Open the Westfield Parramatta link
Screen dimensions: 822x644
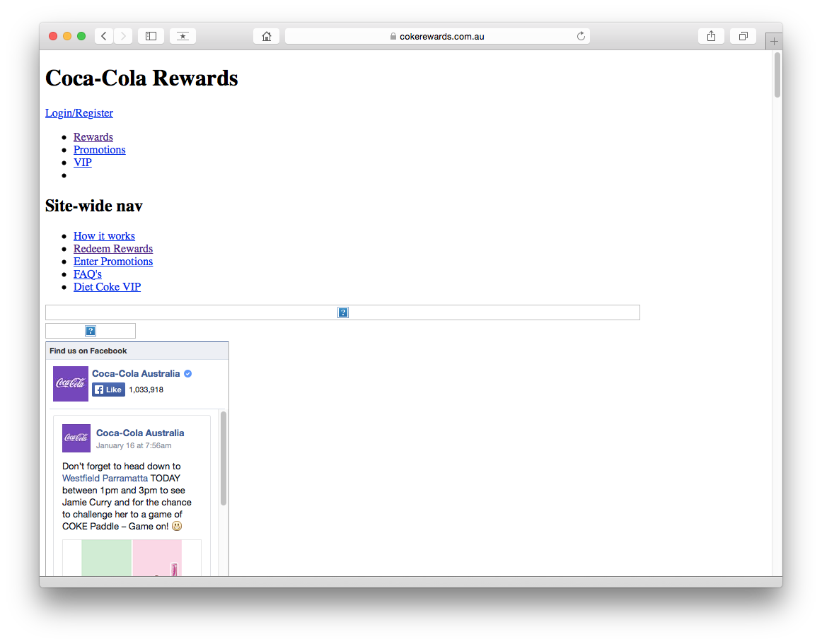coord(105,478)
